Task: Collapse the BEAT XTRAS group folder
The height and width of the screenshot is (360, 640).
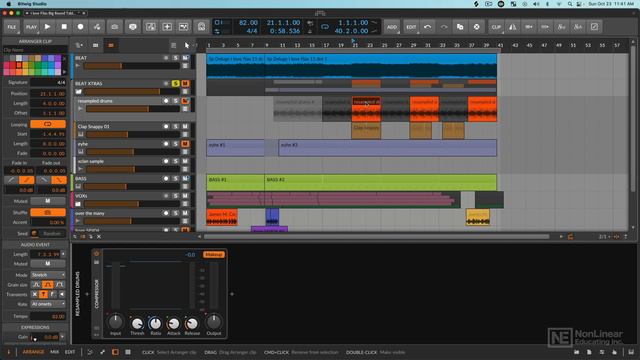Action: 78,92
